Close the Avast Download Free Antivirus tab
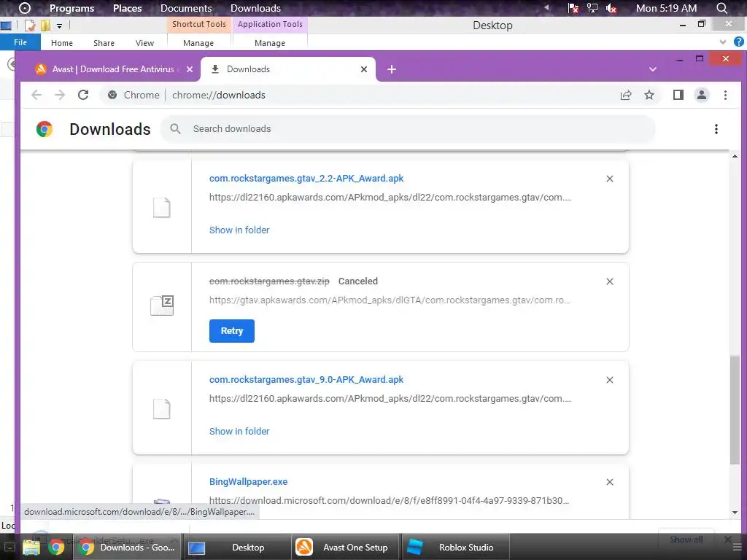This screenshot has height=560, width=747. point(190,69)
